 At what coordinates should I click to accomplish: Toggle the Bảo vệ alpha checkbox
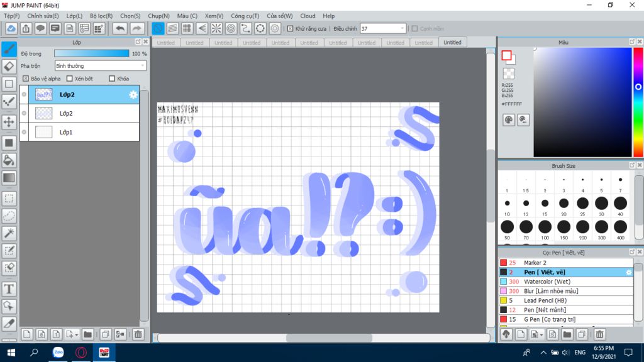[25, 79]
